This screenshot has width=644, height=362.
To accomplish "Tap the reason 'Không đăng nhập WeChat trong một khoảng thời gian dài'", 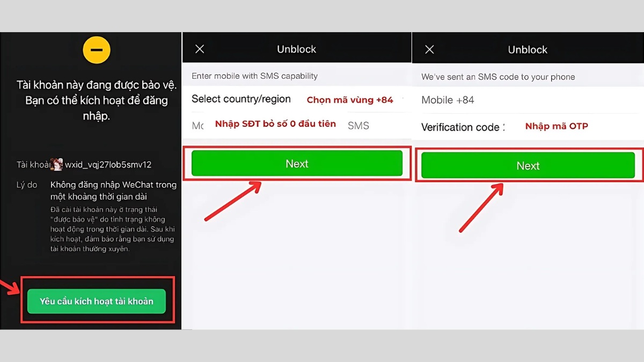I will [x=113, y=190].
